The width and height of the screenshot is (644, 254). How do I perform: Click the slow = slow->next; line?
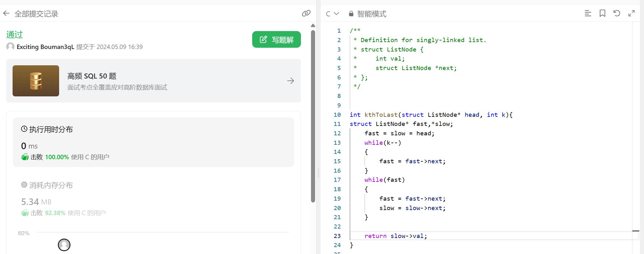(412, 208)
